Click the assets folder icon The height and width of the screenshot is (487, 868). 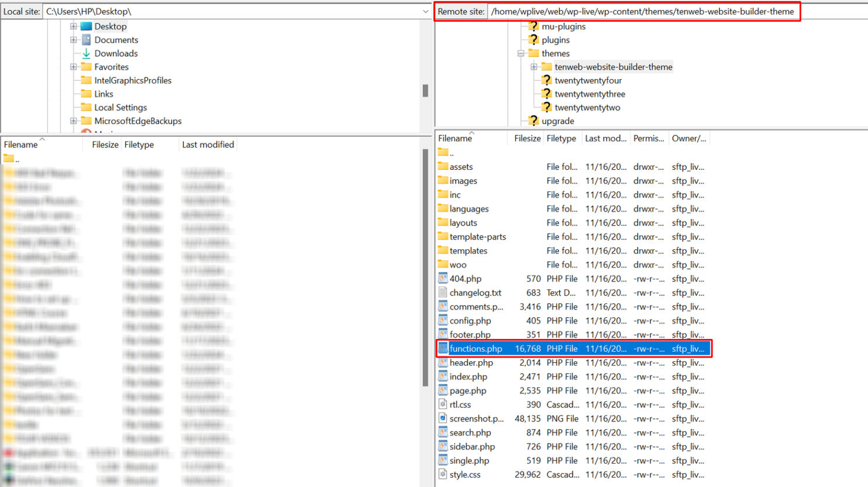tap(443, 167)
